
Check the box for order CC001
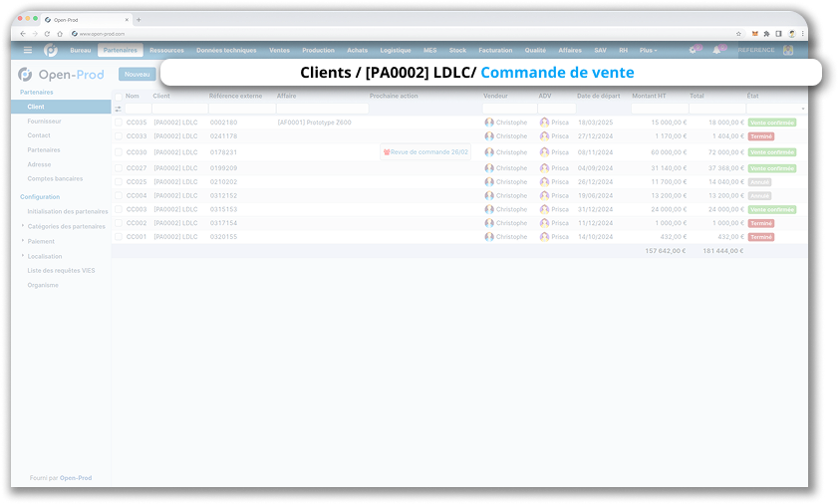(119, 237)
